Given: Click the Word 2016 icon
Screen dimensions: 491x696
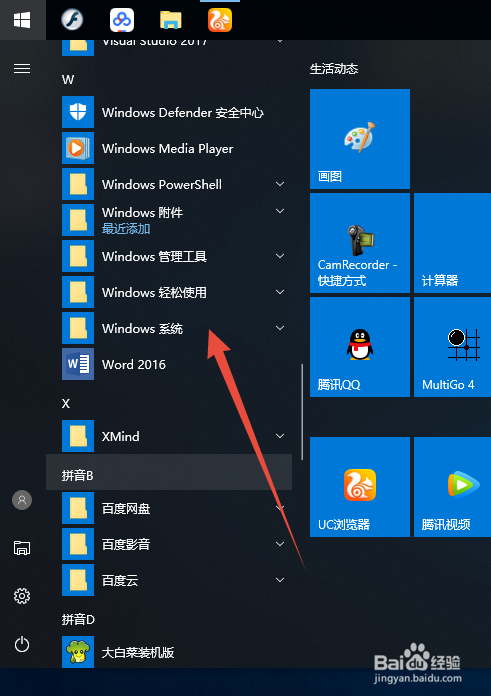Looking at the screenshot, I should (78, 364).
